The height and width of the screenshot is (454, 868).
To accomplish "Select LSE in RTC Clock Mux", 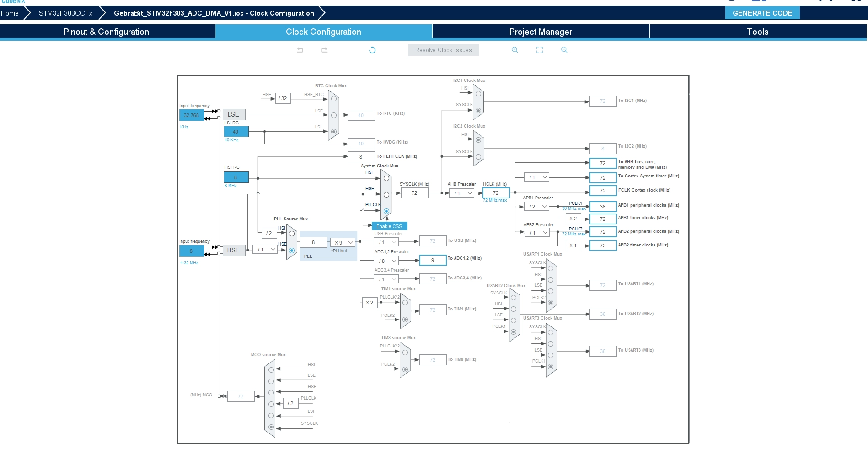I will coord(334,115).
